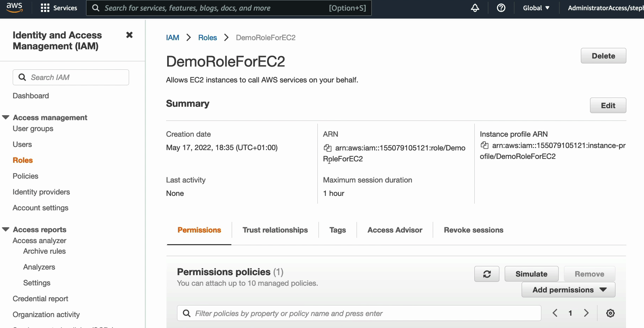The image size is (644, 328).
Task: Open Credential report in the sidebar
Action: 41,299
